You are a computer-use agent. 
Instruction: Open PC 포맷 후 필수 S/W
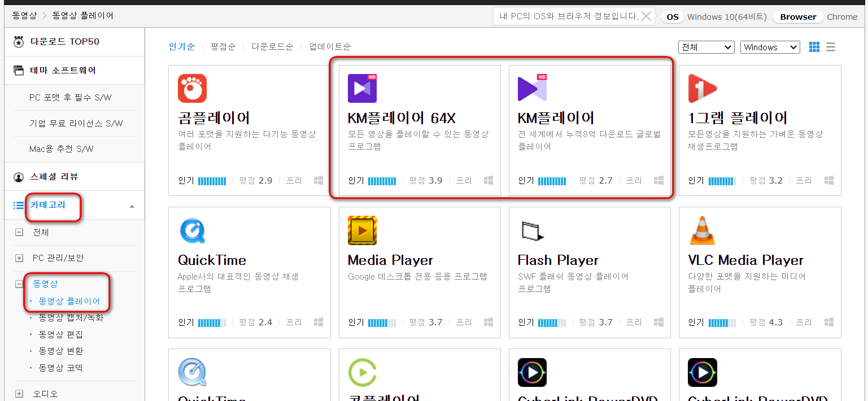coord(71,97)
